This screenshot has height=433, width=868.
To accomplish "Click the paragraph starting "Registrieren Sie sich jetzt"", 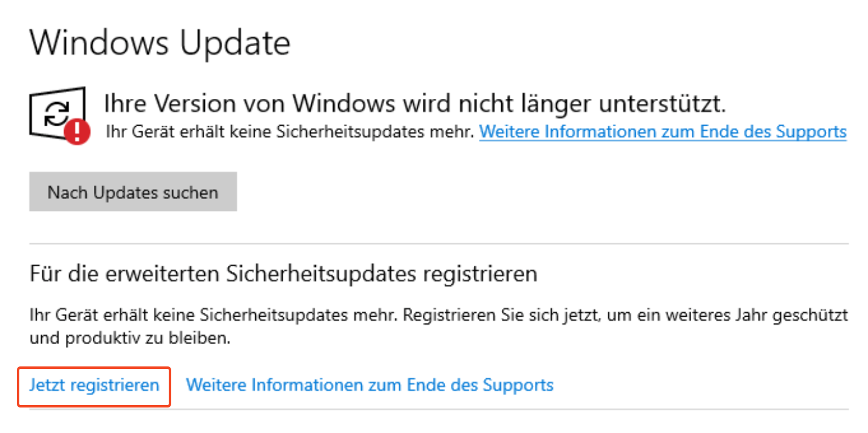I will point(623,315).
